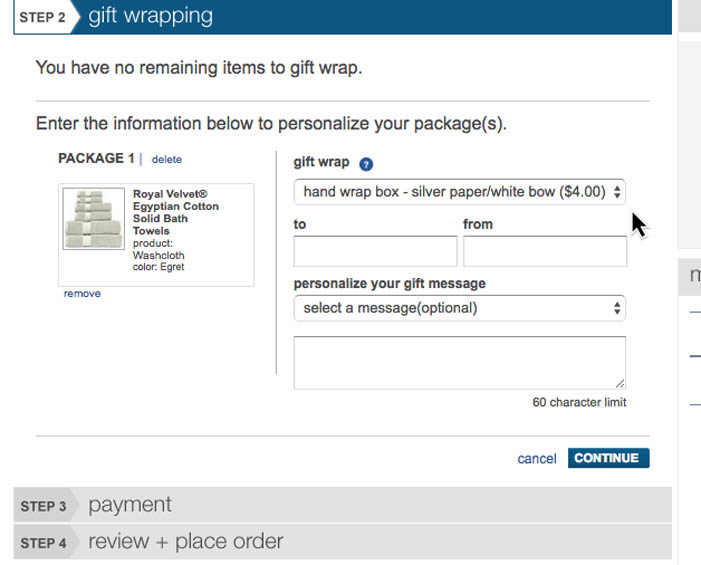Expand the Step 3 payment section

coord(130,505)
